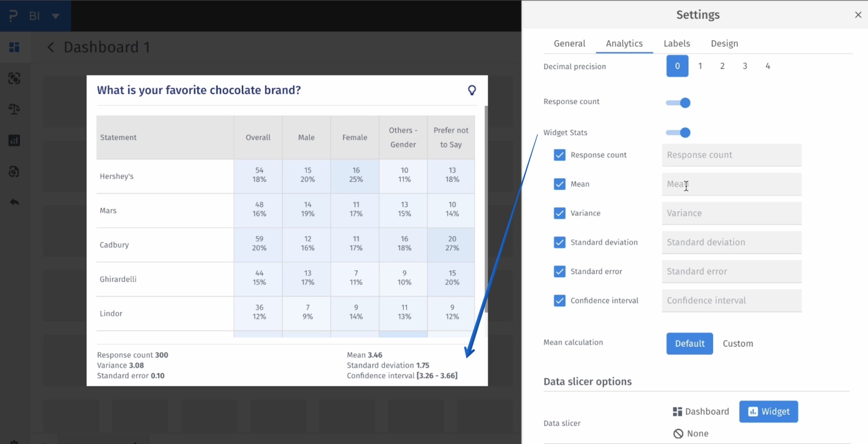Viewport: 868px width, 444px height.
Task: Select Custom mean calculation
Action: click(x=738, y=344)
